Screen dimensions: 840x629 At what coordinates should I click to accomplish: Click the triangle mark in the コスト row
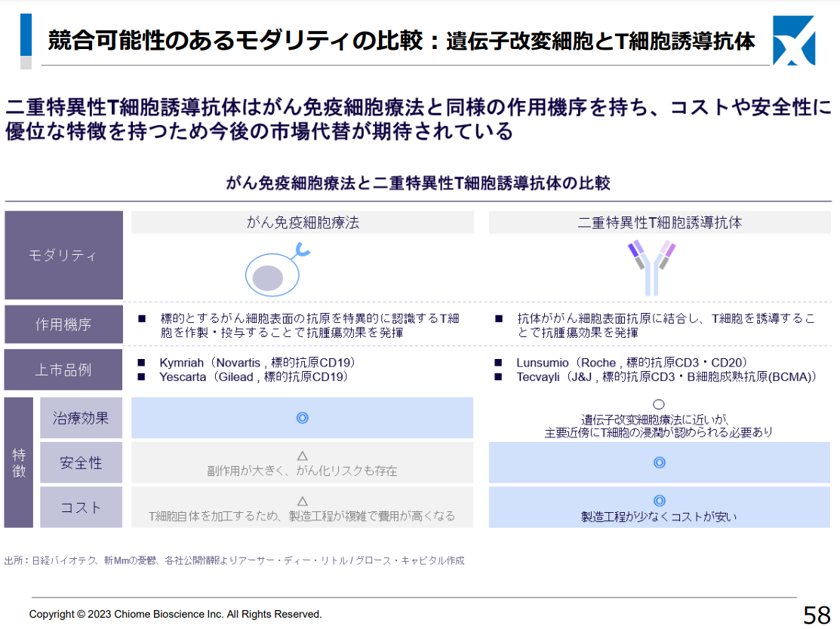pos(302,501)
